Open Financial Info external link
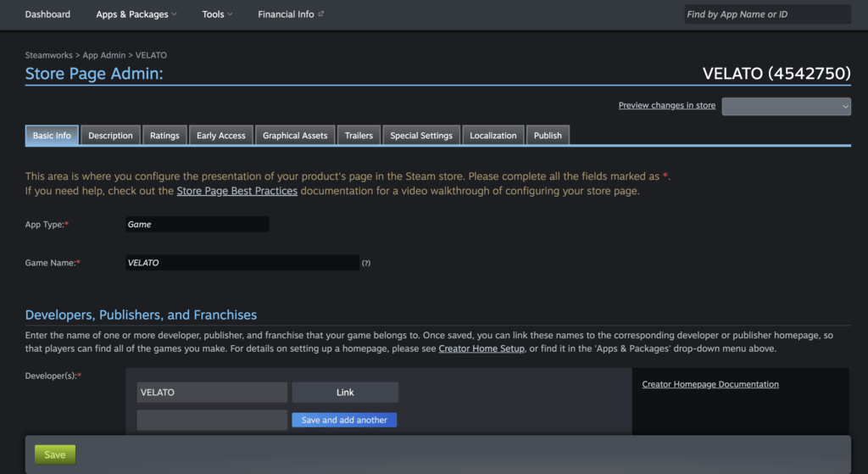 [291, 14]
